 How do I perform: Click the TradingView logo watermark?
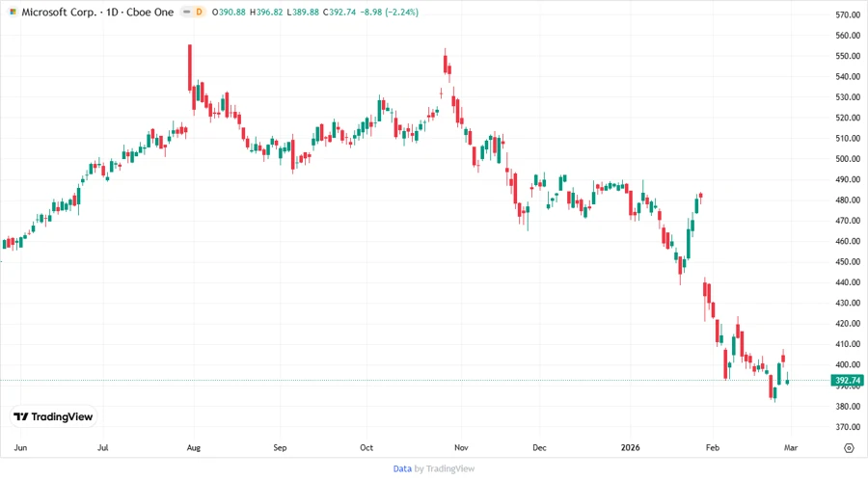pos(54,417)
